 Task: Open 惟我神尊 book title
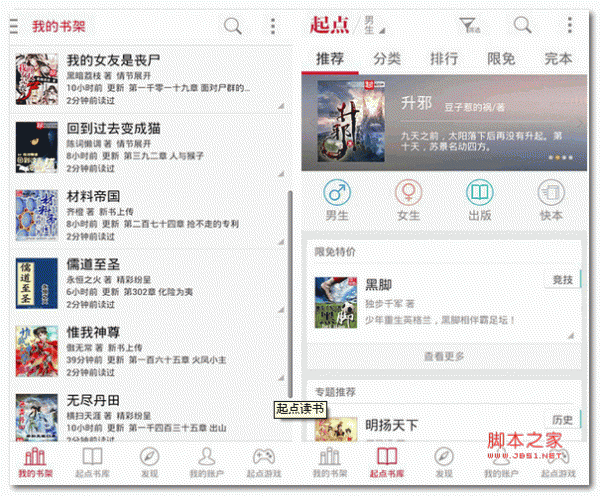(x=93, y=332)
